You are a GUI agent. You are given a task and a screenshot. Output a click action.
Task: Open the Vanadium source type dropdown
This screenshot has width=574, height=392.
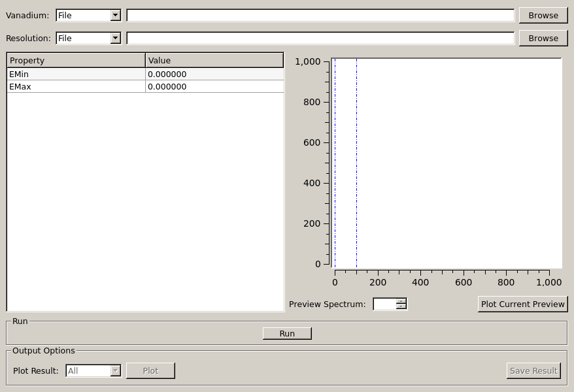(x=88, y=15)
